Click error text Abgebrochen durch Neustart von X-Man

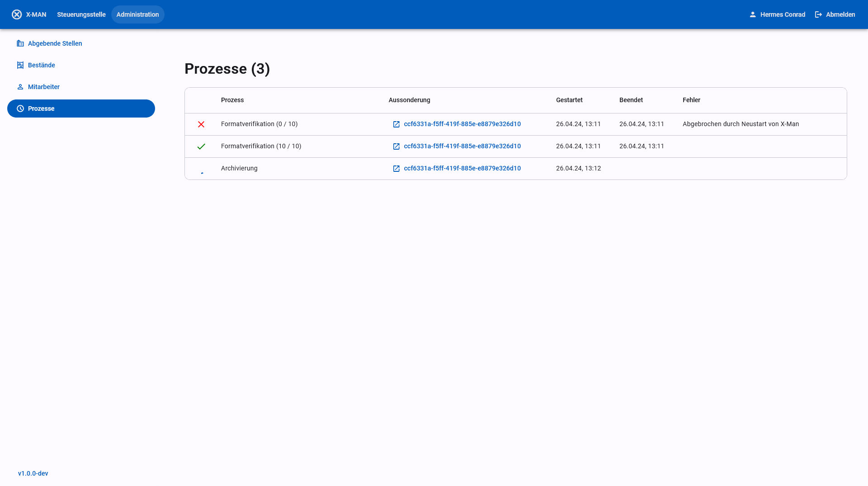tap(741, 124)
